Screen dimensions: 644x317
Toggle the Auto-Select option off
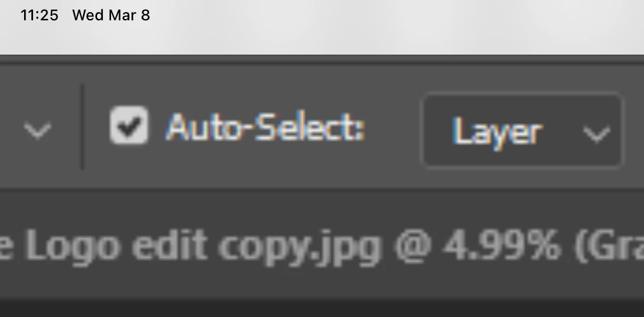click(x=129, y=125)
